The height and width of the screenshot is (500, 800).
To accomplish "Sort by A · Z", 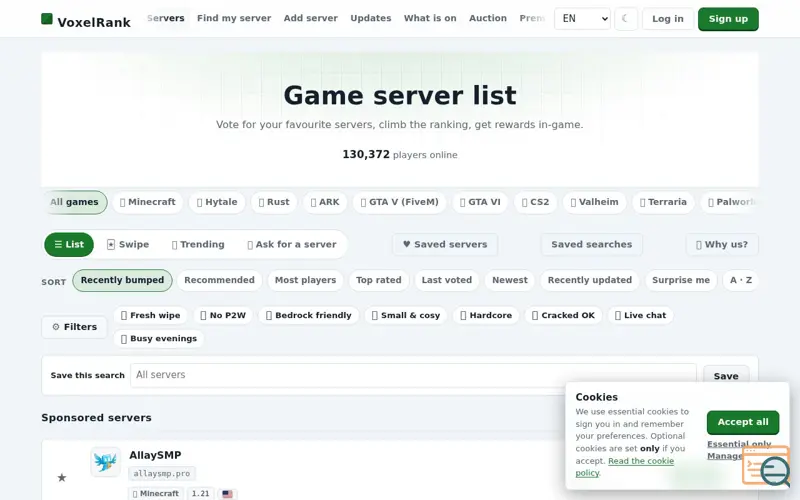I will (x=741, y=280).
